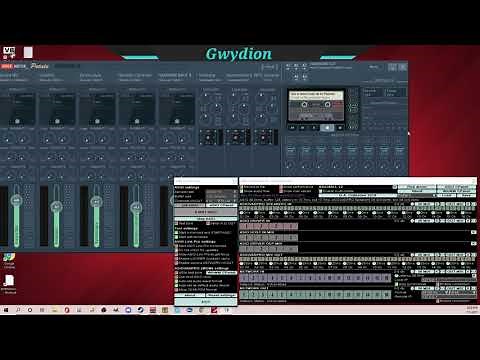Toggle Allow 32-bit PCM format checkbox
Viewport: 480px width, 360px height.
pyautogui.click(x=176, y=290)
